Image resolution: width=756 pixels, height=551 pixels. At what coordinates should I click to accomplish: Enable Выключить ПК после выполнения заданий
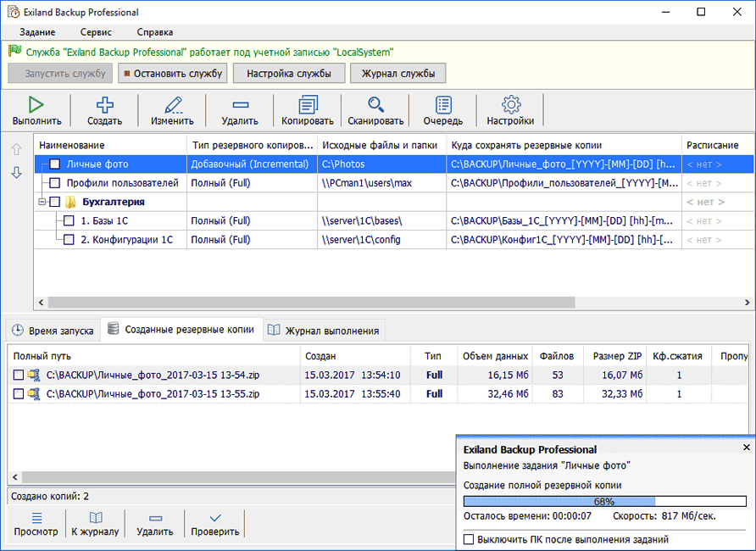[x=470, y=539]
